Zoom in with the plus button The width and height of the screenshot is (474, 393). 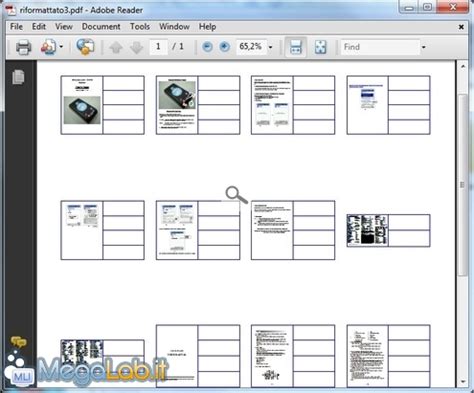225,47
